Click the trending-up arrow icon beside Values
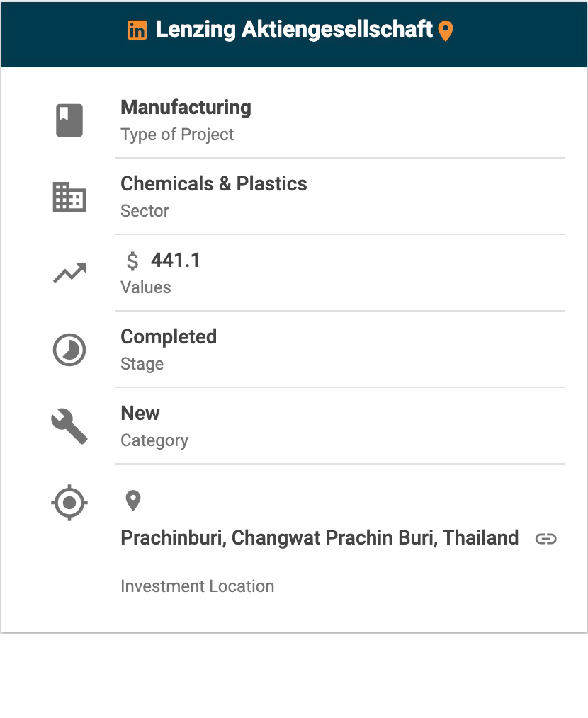The image size is (588, 718). (x=69, y=273)
